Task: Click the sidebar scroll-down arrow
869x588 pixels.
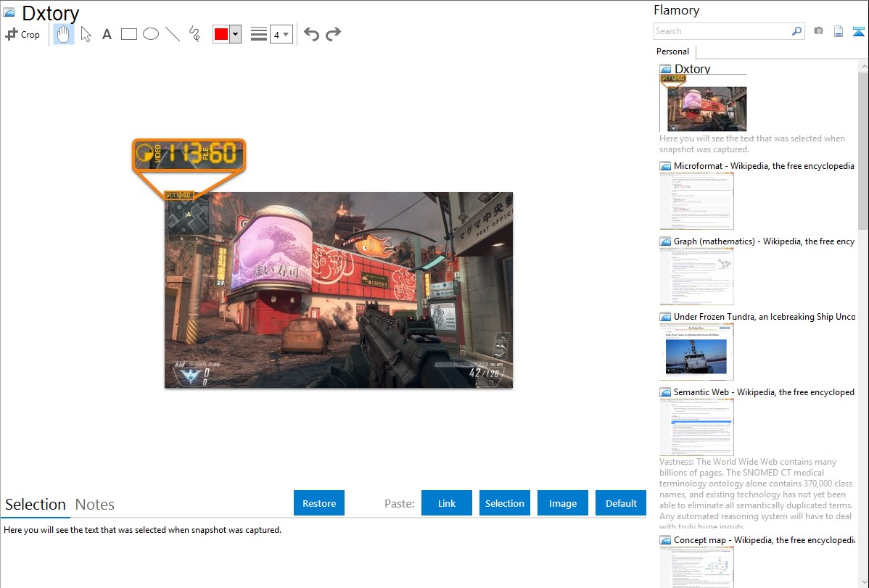Action: (863, 582)
